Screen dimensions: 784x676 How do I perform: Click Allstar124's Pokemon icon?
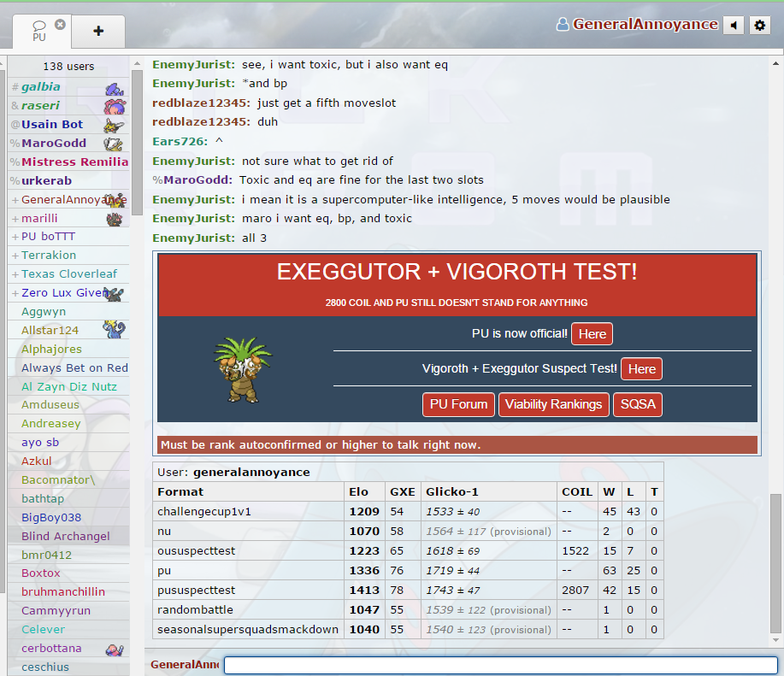point(115,330)
